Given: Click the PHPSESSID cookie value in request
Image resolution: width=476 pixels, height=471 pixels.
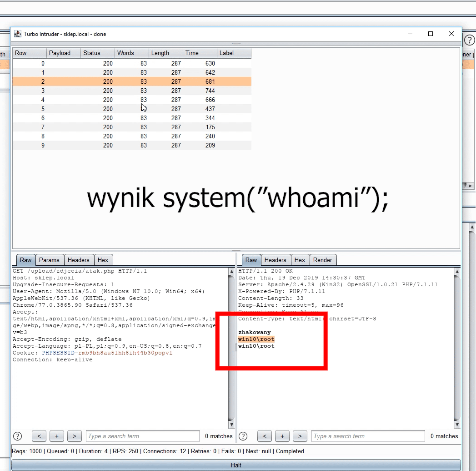Looking at the screenshot, I should [x=125, y=353].
